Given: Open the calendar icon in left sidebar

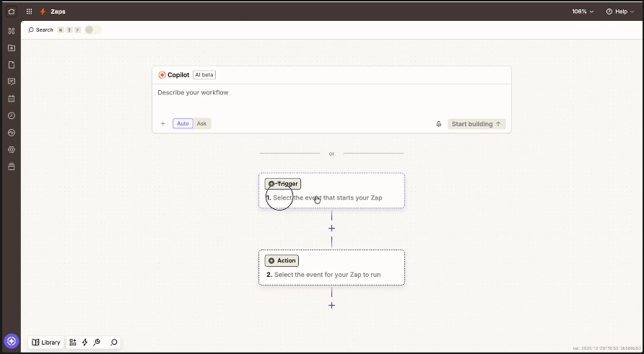Looking at the screenshot, I should click(x=11, y=98).
